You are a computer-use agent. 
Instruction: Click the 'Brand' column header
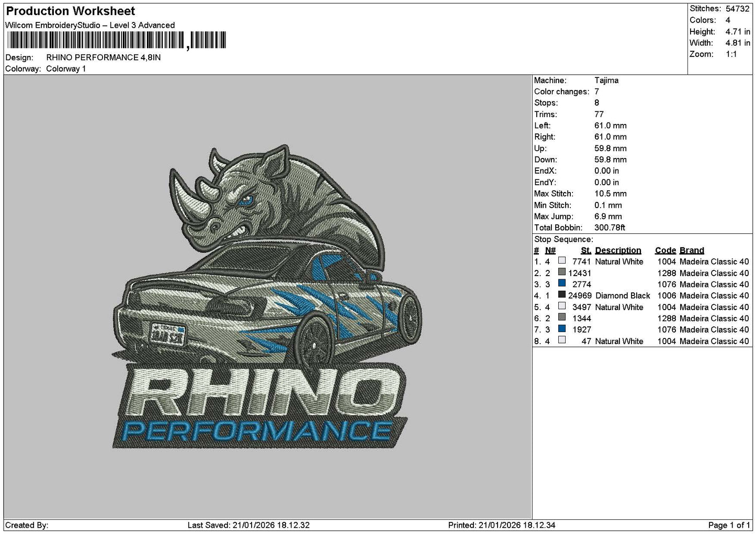pyautogui.click(x=692, y=251)
